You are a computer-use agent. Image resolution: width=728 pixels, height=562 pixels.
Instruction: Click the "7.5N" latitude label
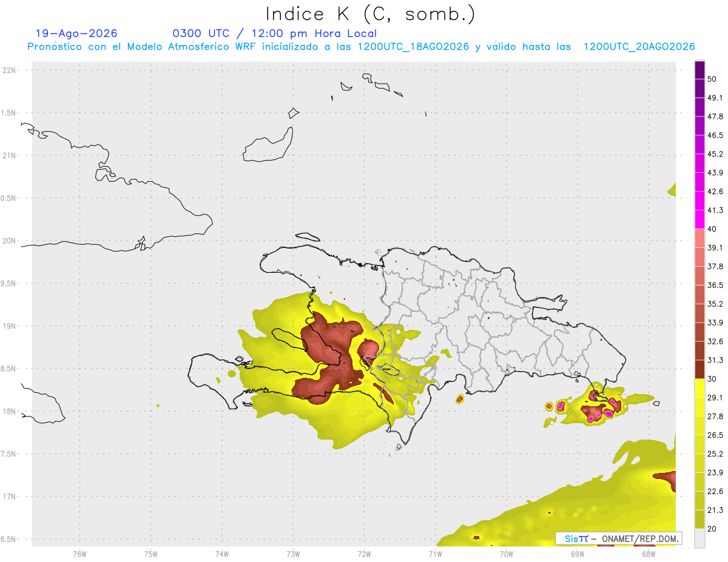(9, 454)
